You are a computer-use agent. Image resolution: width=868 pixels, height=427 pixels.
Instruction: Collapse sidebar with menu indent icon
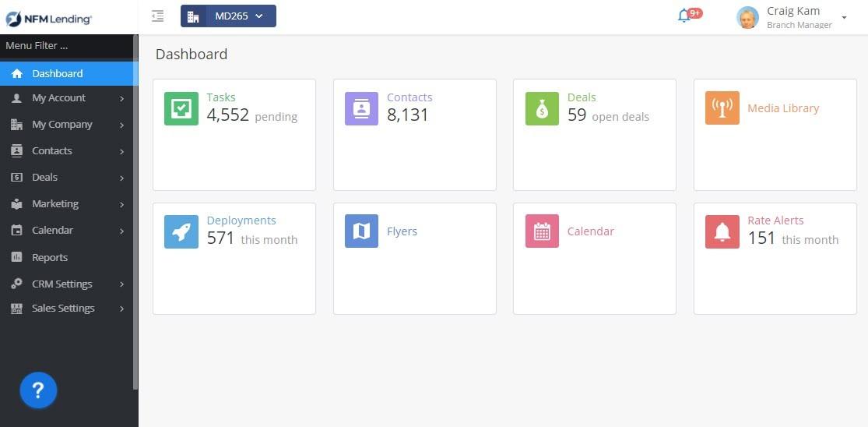tap(158, 16)
